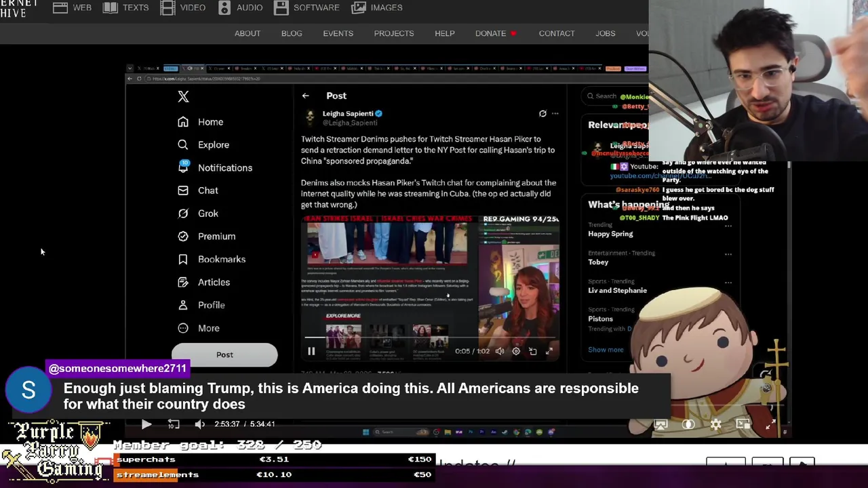The image size is (868, 488).
Task: Click Show more under trending
Action: (606, 350)
